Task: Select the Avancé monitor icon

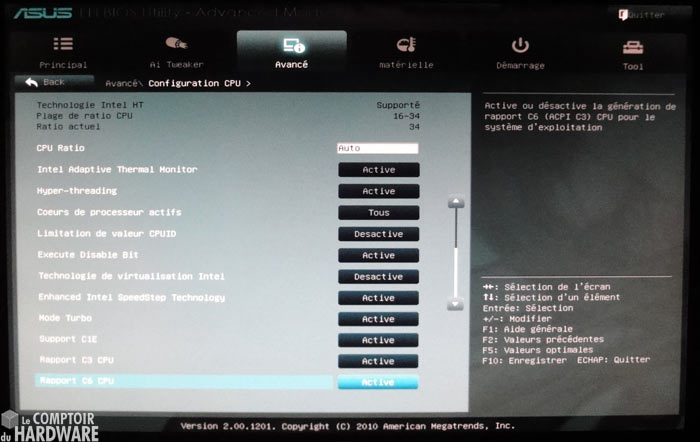Action: pos(292,46)
